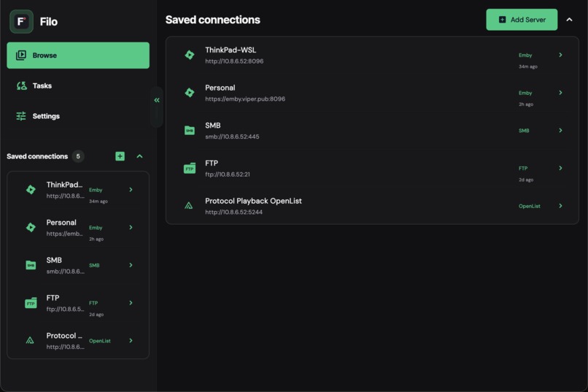Viewport: 588px width, 392px height.
Task: Open the Settings section
Action: tap(78, 116)
